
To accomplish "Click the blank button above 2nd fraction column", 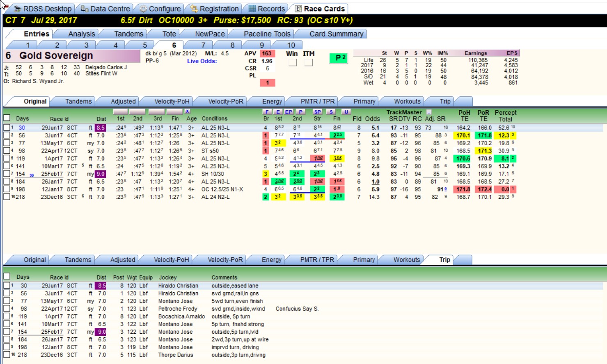I will coord(137,111).
